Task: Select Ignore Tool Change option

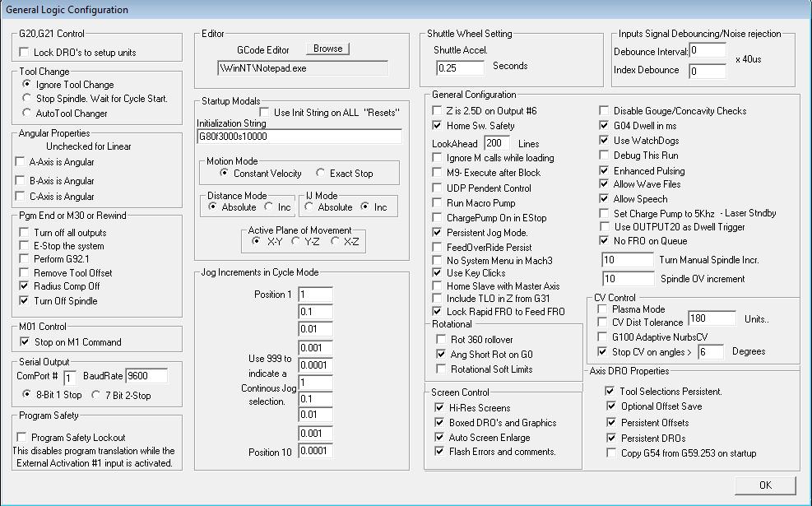Action: pos(26,84)
